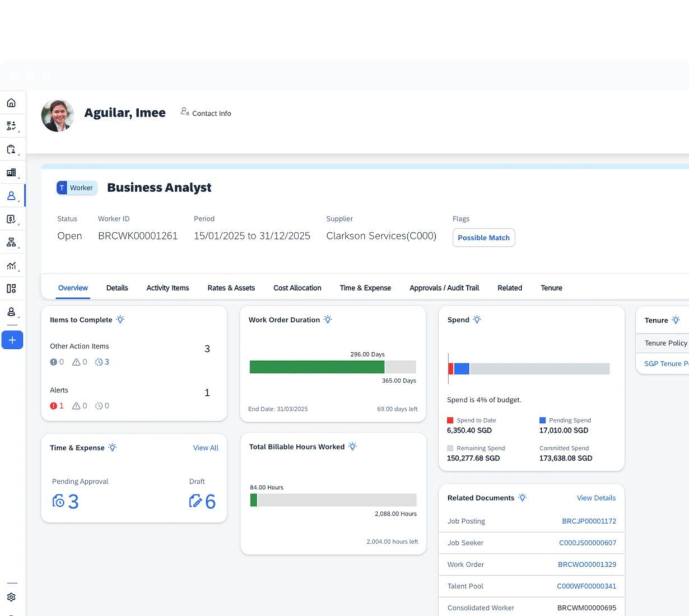Open Job Posting link BRCJP00001172

point(589,521)
